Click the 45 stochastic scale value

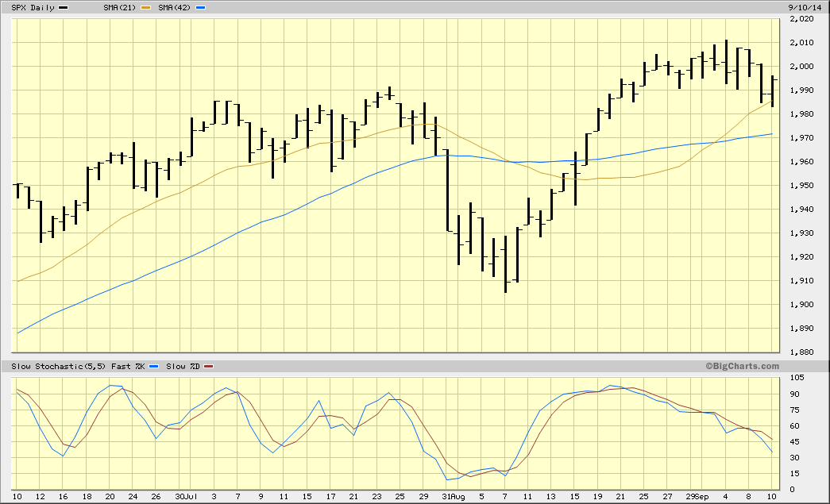(794, 441)
